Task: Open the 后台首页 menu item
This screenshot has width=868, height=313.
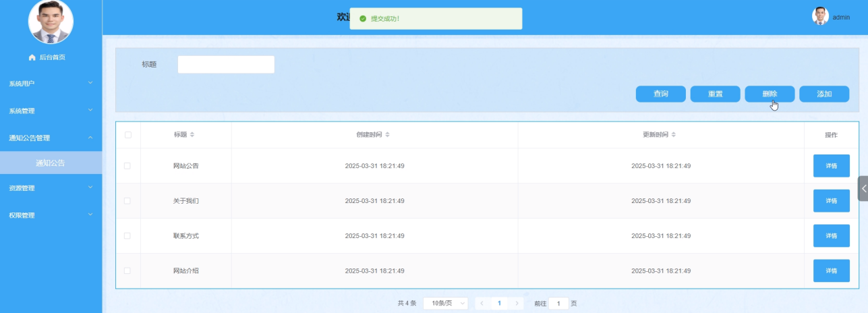Action: pyautogui.click(x=51, y=57)
